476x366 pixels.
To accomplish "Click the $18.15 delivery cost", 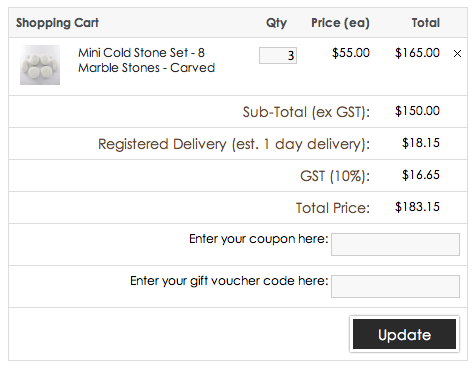I will tap(421, 143).
